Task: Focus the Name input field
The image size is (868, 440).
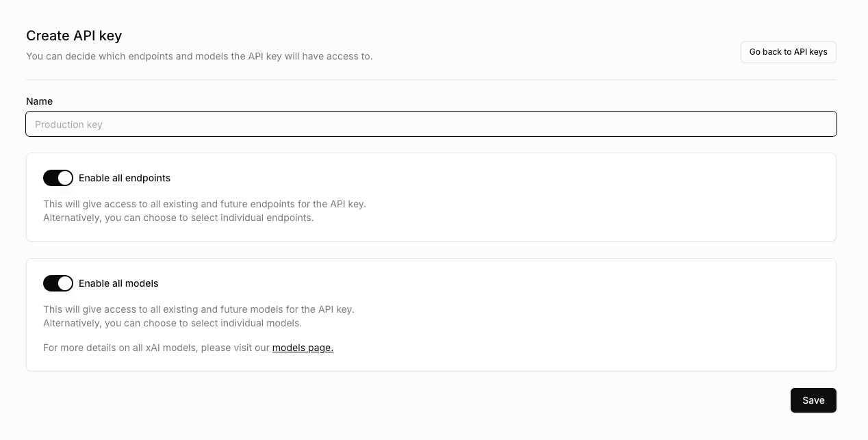Action: point(431,124)
